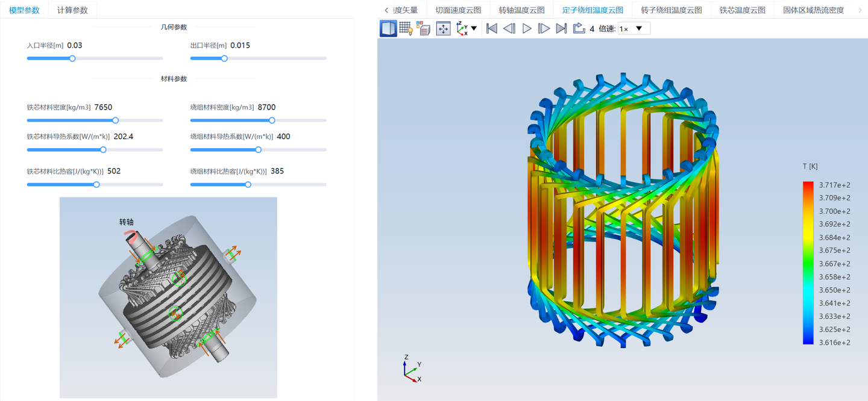
Task: Click the 绕组材料比热容 value 385
Action: click(x=277, y=171)
